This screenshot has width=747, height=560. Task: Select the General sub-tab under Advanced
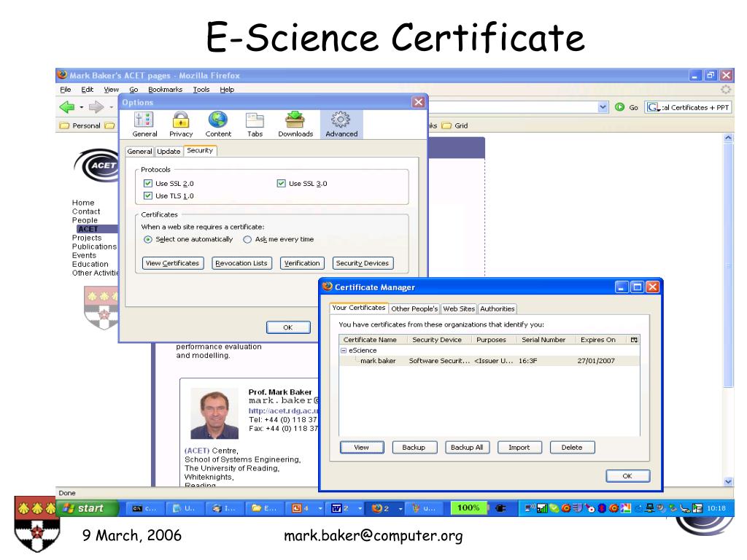(139, 152)
